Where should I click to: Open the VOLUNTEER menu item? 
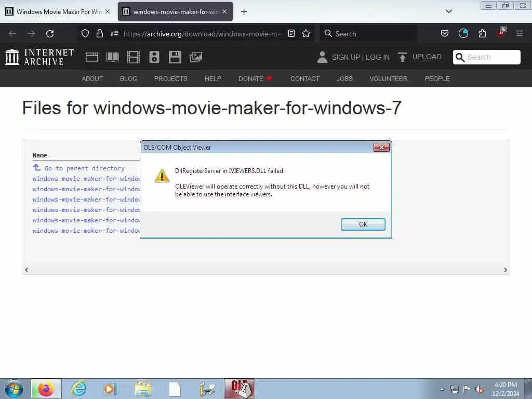pyautogui.click(x=389, y=79)
